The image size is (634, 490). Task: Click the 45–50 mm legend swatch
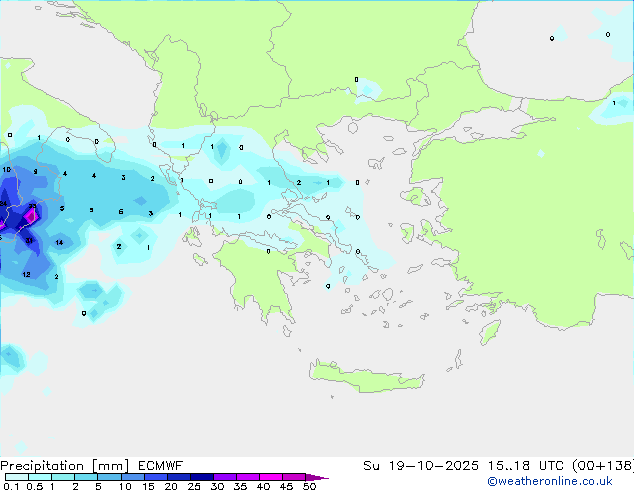tap(294, 477)
